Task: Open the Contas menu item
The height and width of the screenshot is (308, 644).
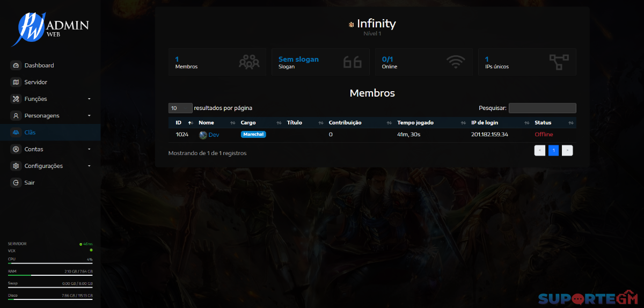Action: pos(34,149)
